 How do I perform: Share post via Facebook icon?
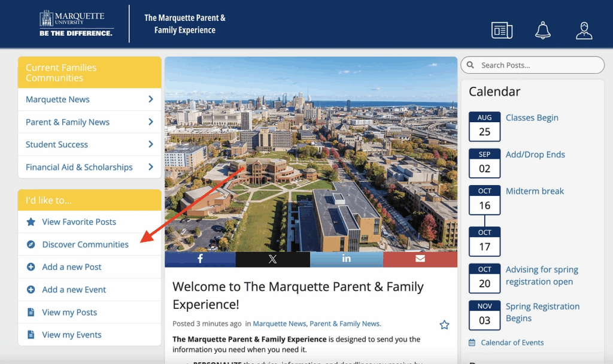pos(200,259)
